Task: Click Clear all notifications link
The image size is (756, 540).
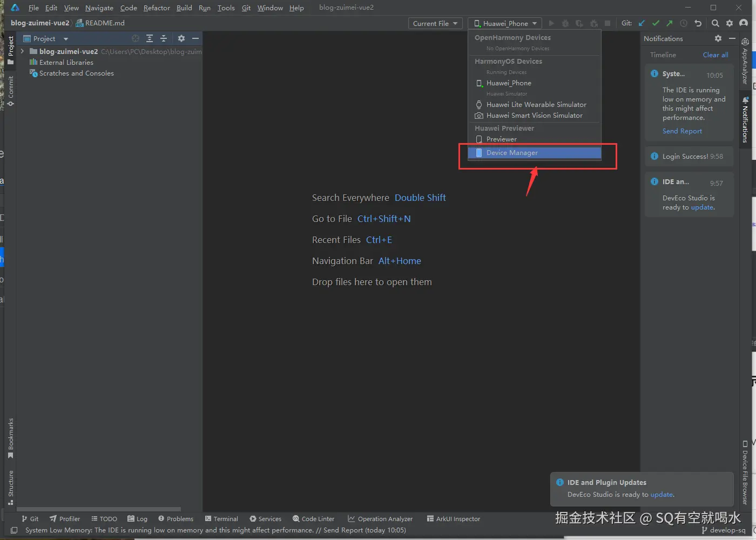Action: tap(715, 55)
